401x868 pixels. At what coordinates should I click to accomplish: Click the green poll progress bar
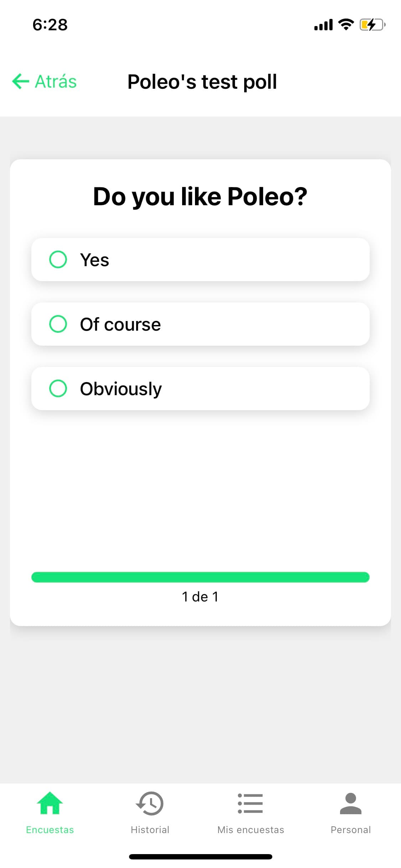(200, 577)
